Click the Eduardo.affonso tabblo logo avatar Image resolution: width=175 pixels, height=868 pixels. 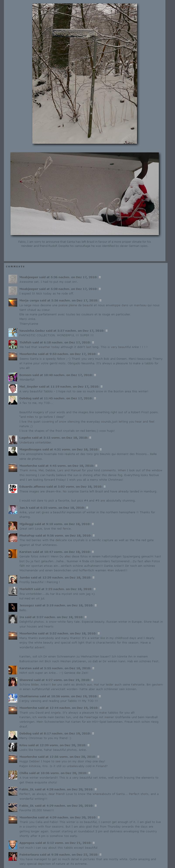coord(13,488)
